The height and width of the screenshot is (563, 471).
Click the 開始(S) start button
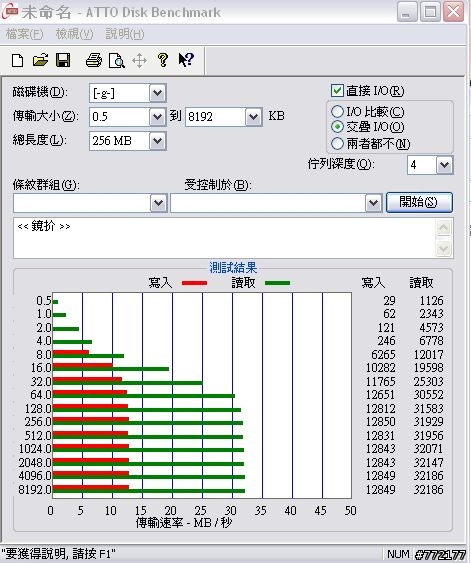click(419, 203)
